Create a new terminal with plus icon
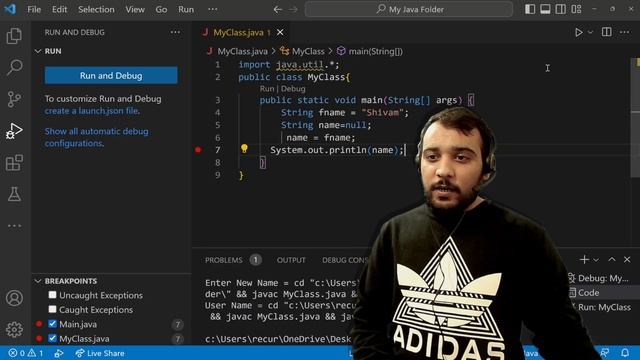Image resolution: width=640 pixels, height=360 pixels. (x=584, y=260)
